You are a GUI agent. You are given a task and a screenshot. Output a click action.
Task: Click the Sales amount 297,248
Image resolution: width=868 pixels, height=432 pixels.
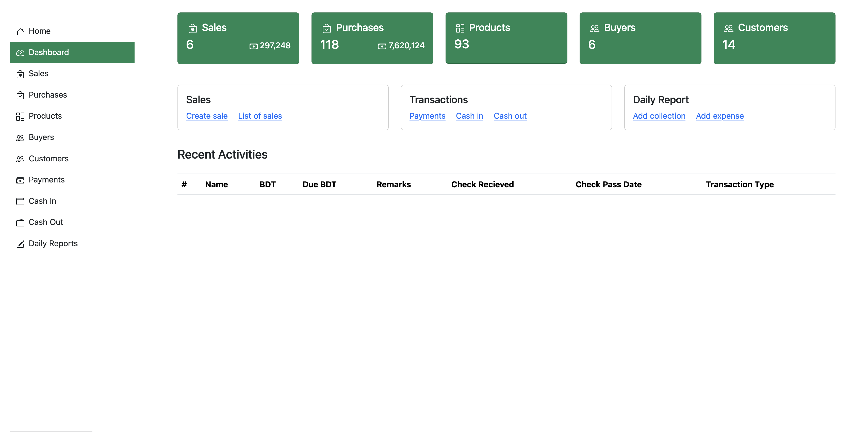pyautogui.click(x=275, y=45)
